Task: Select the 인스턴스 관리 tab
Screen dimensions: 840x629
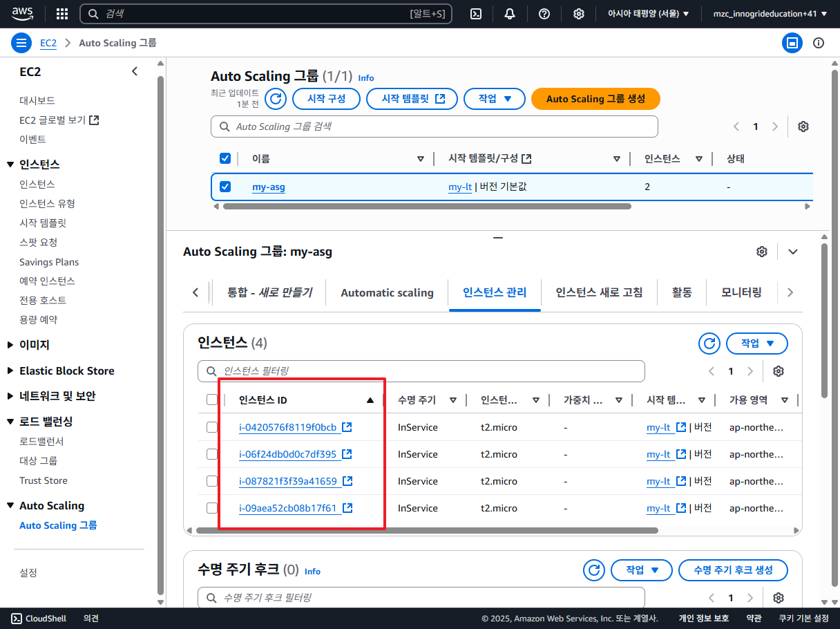Action: 495,293
